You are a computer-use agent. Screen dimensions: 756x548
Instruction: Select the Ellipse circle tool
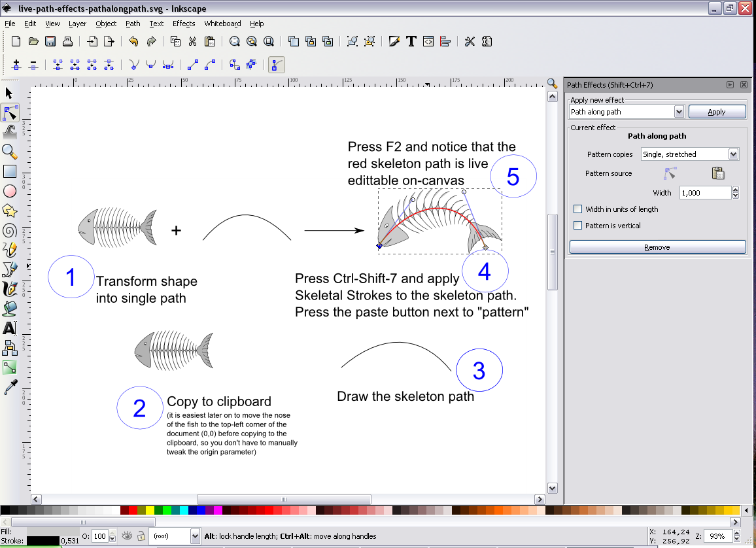tap(10, 192)
